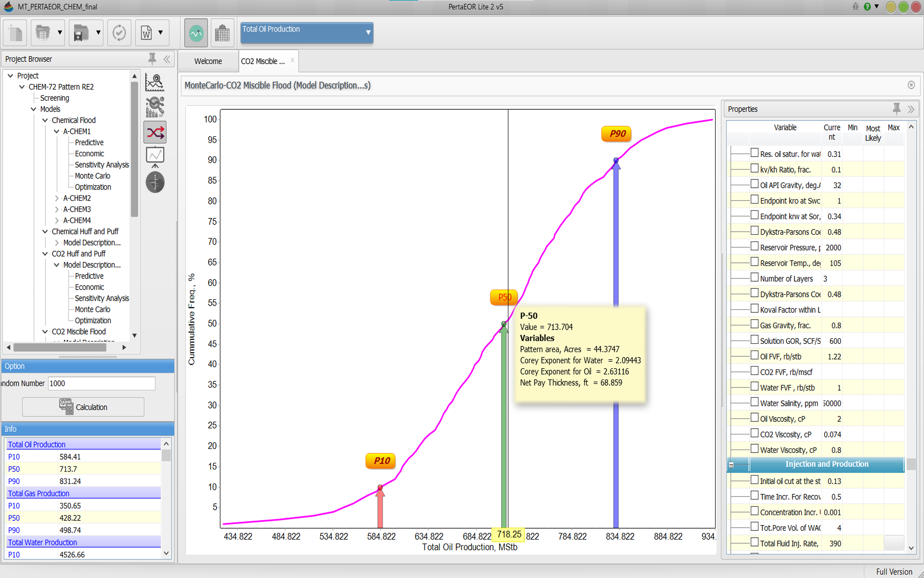The height and width of the screenshot is (578, 924).
Task: Click the Properties panel vertical scrollbar thumb
Action: (911, 464)
